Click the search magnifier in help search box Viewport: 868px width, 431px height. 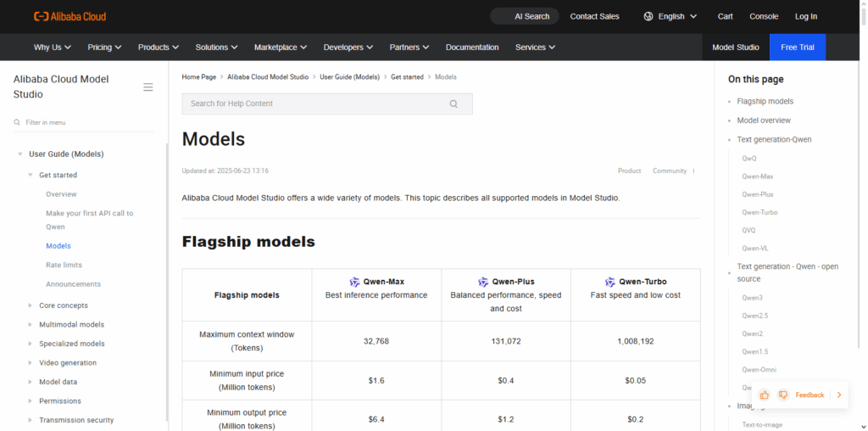pos(453,104)
